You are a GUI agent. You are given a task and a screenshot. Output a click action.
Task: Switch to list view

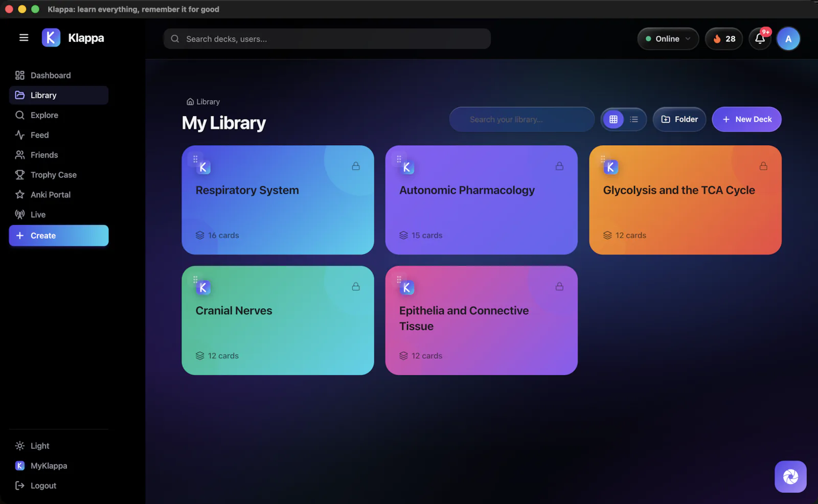click(x=634, y=119)
